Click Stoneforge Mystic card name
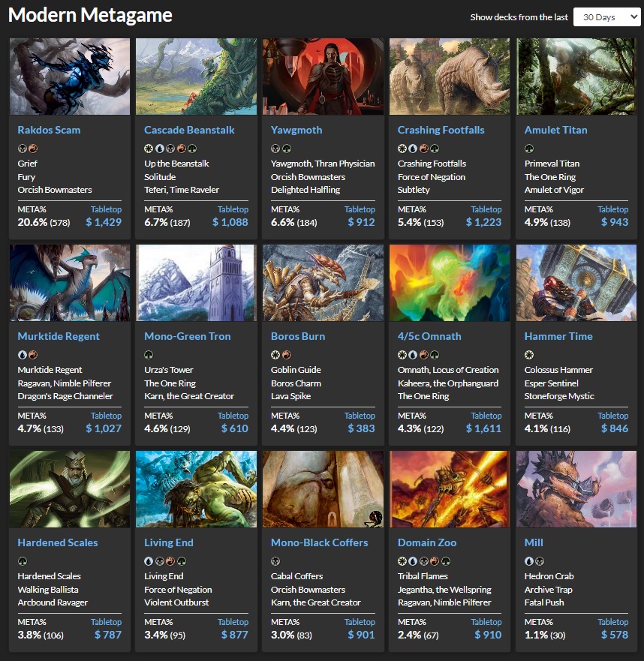The width and height of the screenshot is (644, 661). pos(558,396)
